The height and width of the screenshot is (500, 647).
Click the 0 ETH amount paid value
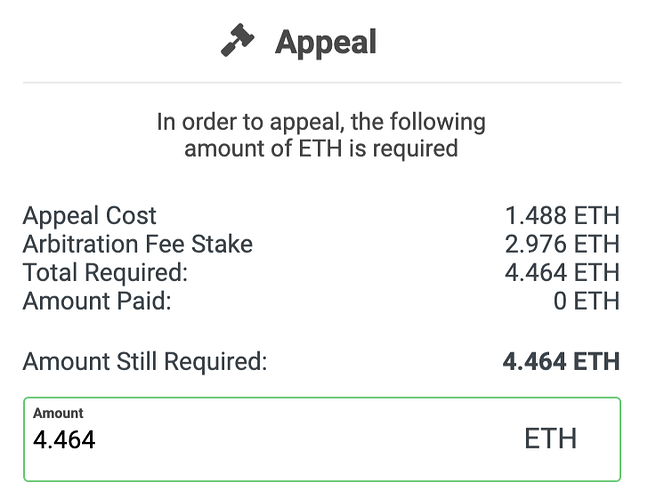(586, 301)
